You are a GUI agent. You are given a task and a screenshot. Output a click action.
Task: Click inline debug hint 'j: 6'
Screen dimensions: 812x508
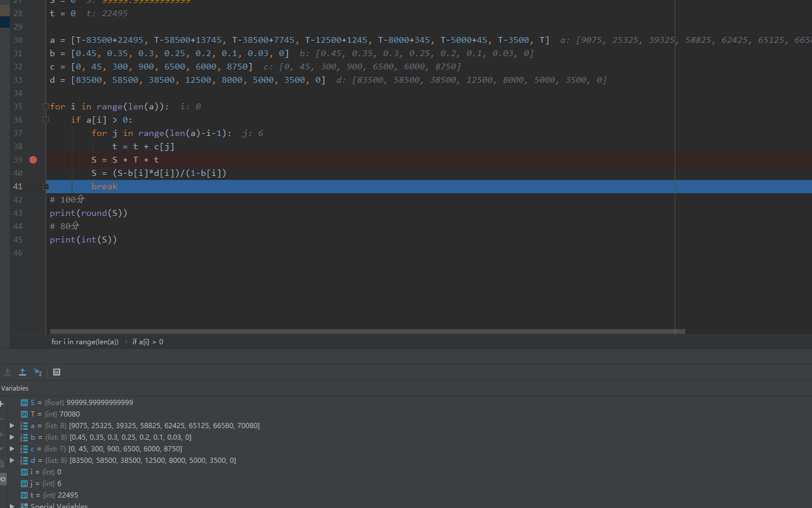253,133
